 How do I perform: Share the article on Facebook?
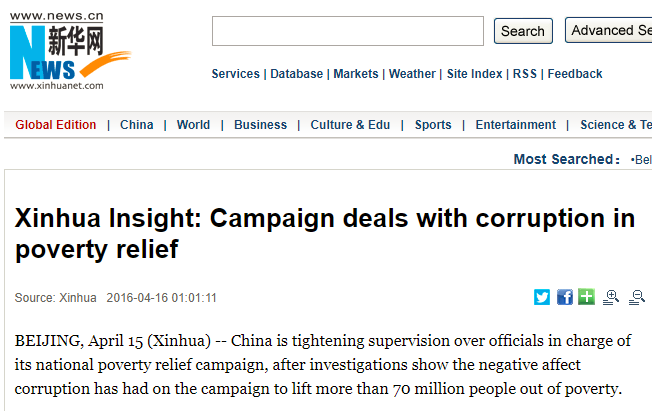(565, 297)
